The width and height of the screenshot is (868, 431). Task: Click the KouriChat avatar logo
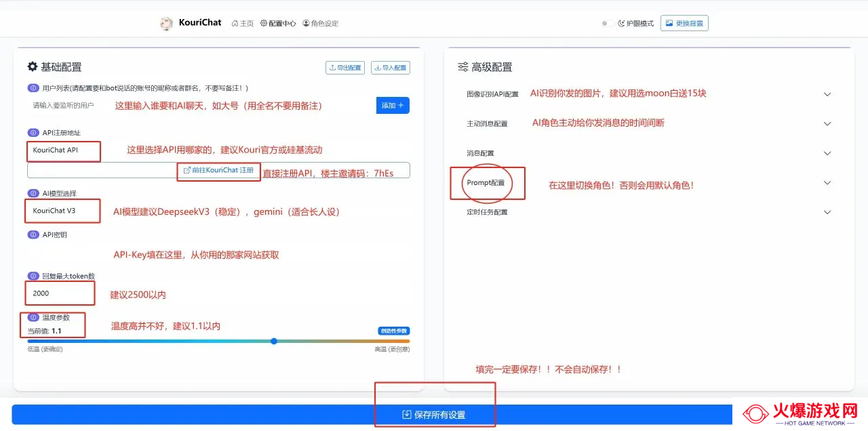166,23
